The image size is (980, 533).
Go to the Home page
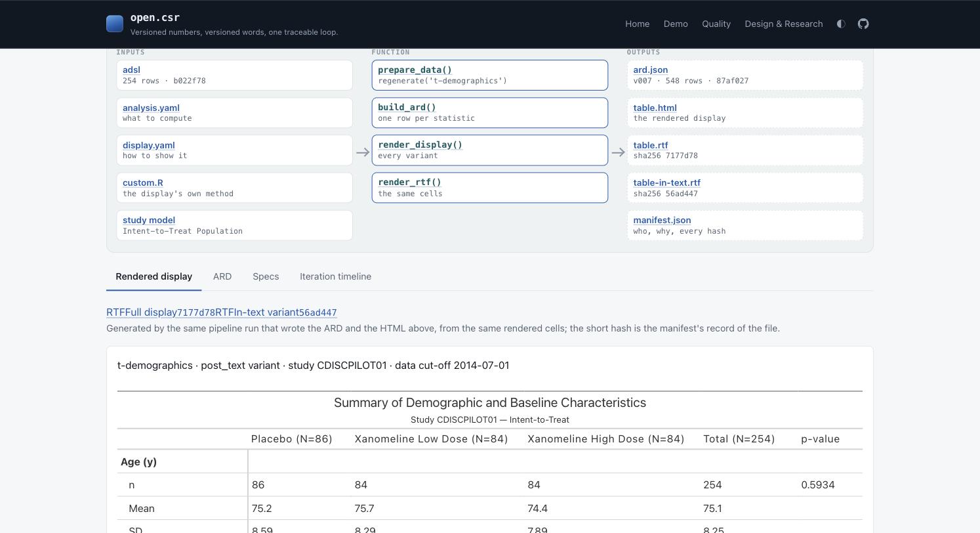[x=637, y=24]
